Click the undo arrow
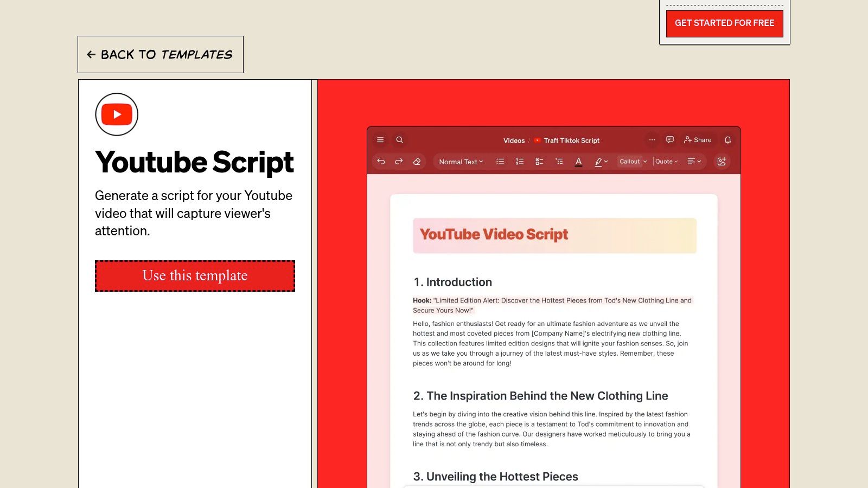Viewport: 868px width, 488px height. click(381, 162)
